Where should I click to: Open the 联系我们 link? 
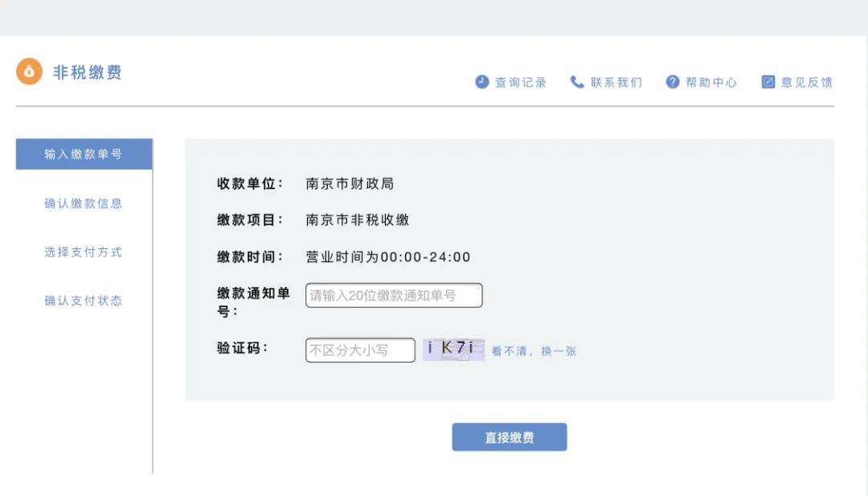point(616,82)
